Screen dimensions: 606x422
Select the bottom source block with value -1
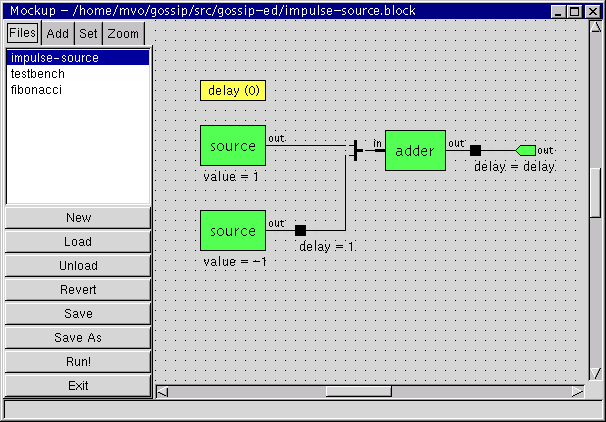tap(232, 231)
